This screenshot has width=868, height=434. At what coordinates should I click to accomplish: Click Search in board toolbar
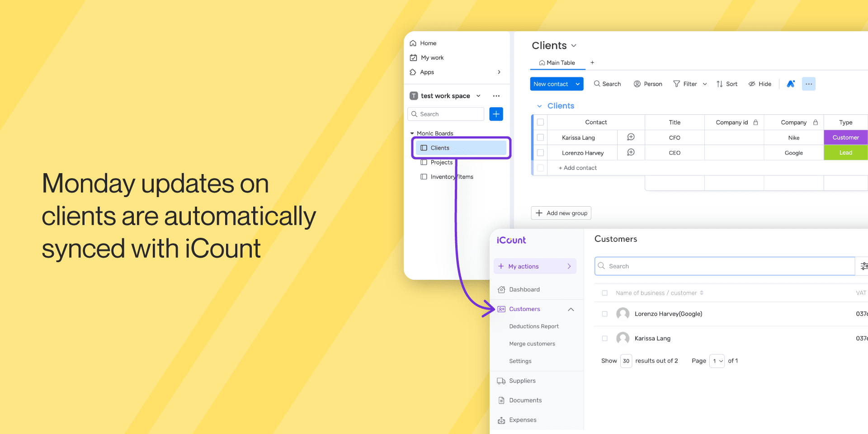(607, 84)
